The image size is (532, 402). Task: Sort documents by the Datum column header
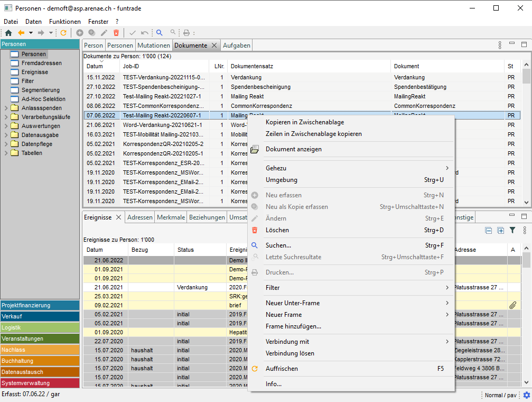(95, 67)
